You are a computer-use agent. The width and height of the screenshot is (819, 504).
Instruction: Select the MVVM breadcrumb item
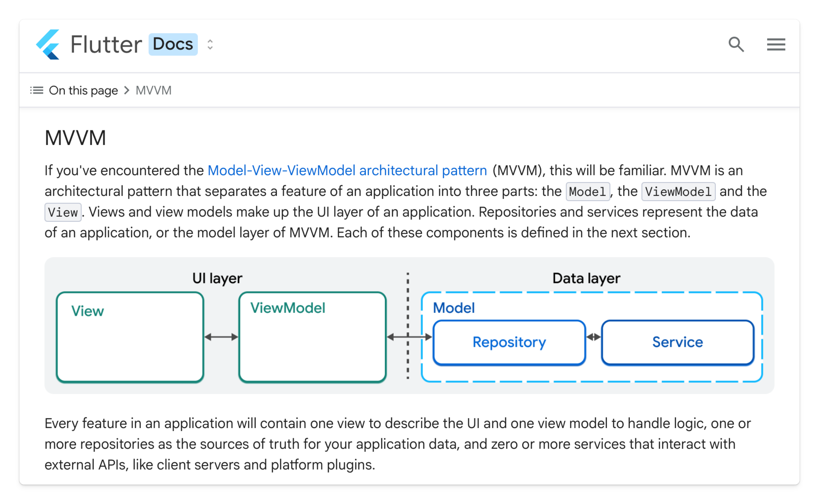click(154, 90)
